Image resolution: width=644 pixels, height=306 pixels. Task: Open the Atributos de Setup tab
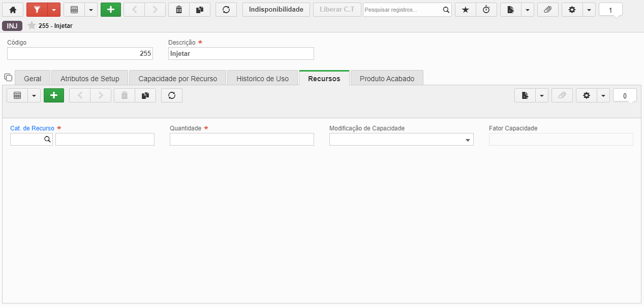click(90, 79)
